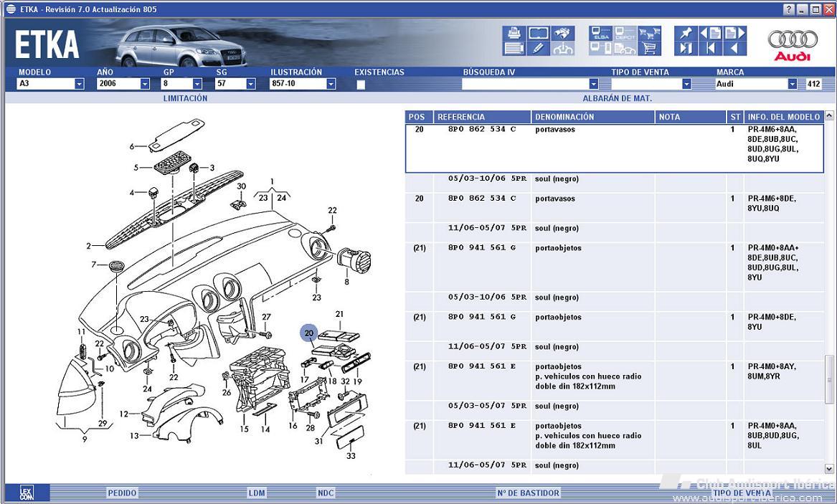Open the full-frame illustration view icon
Image resolution: width=837 pixels, height=504 pixels.
coord(538,33)
